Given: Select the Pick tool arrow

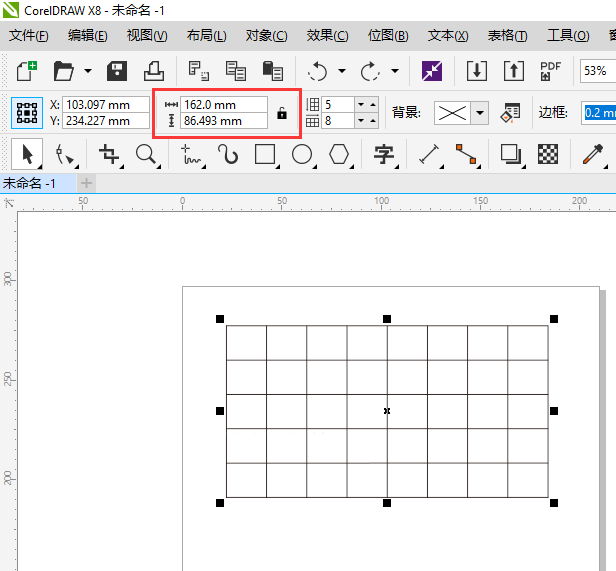Looking at the screenshot, I should tap(27, 154).
